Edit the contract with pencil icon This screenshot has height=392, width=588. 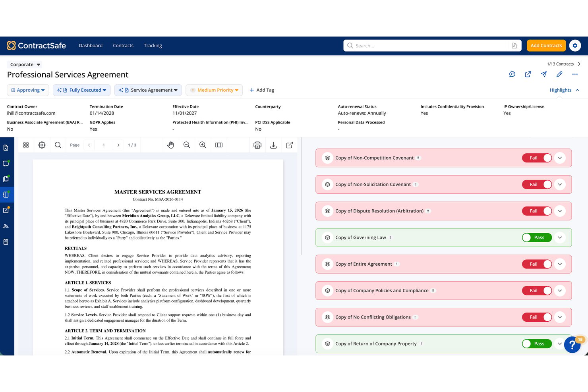click(559, 74)
